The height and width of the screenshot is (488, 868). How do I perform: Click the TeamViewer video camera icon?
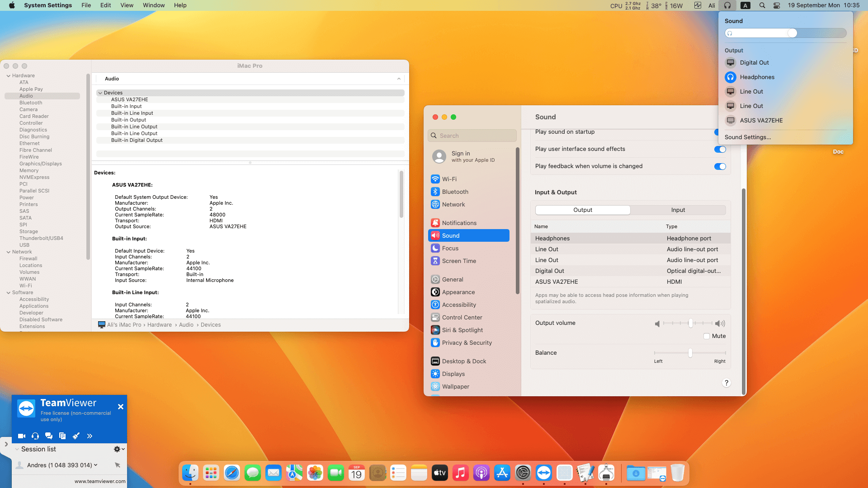[x=21, y=436]
